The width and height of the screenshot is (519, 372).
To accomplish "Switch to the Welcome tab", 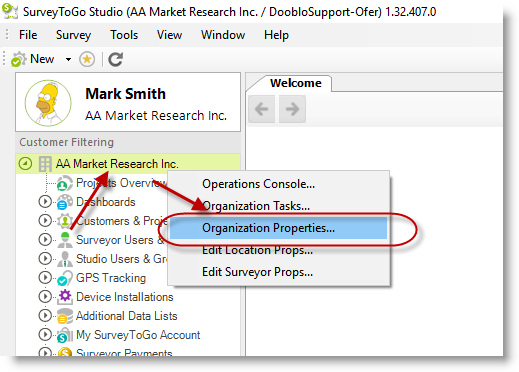I will pos(296,83).
